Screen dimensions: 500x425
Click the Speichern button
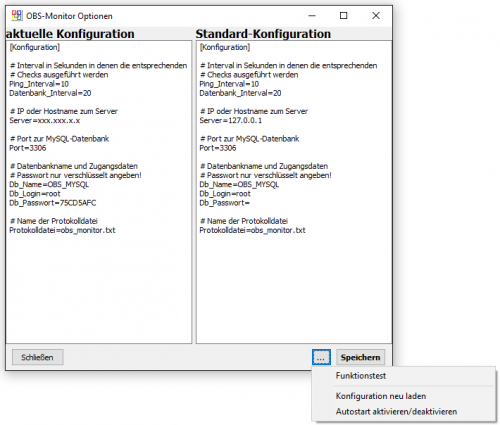click(x=360, y=357)
